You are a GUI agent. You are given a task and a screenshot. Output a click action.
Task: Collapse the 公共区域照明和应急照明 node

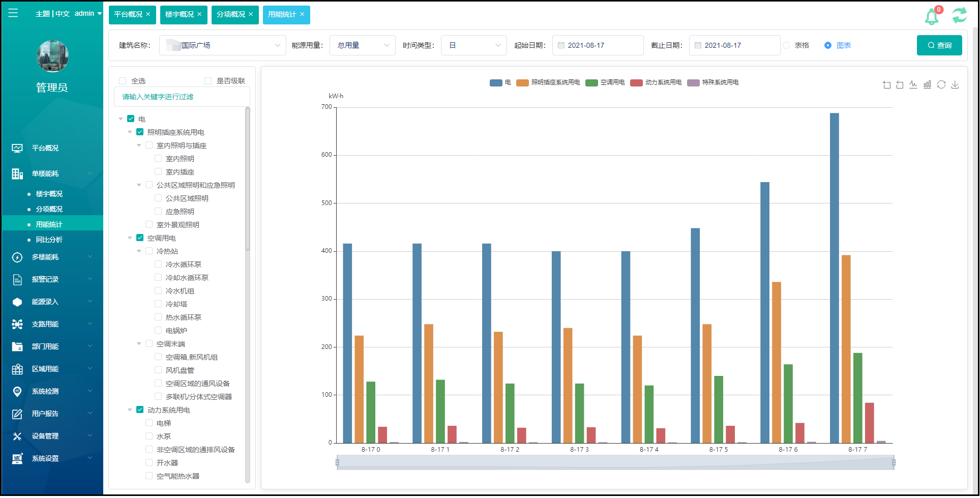pos(139,185)
